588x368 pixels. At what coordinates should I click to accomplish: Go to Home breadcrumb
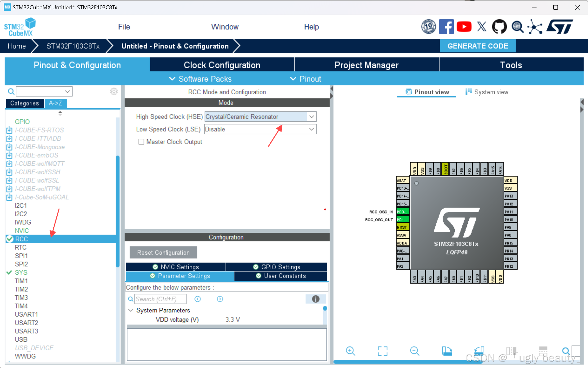[17, 46]
